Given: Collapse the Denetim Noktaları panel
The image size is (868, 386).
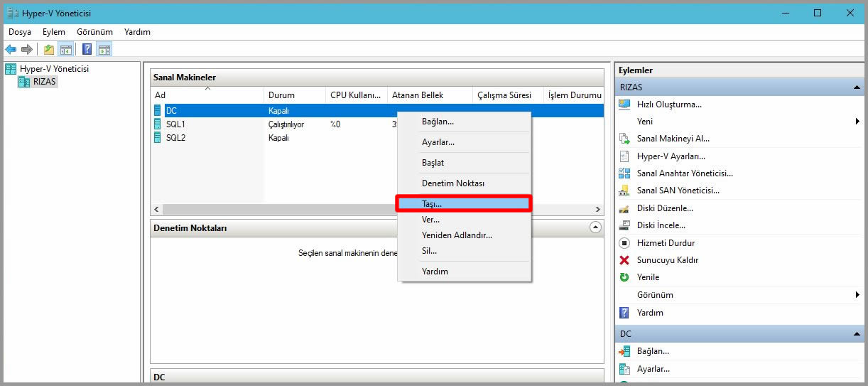Looking at the screenshot, I should 595,227.
